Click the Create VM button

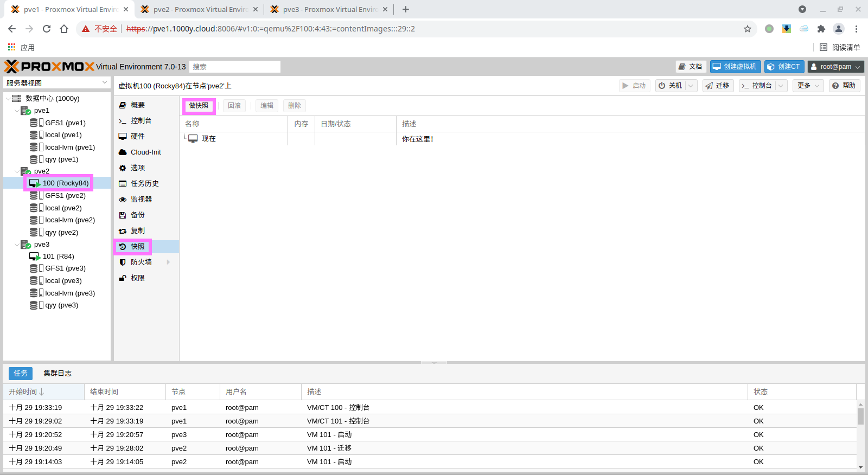point(735,67)
